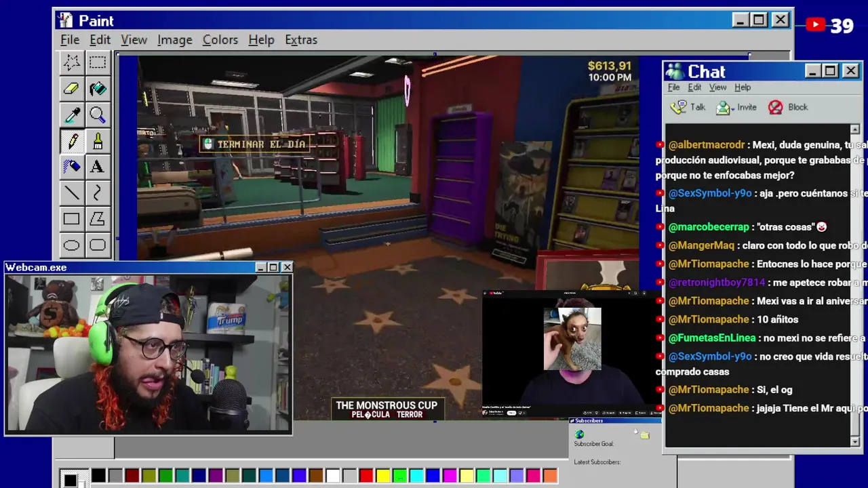Click username @retronightboy7814 in chat

(x=717, y=283)
